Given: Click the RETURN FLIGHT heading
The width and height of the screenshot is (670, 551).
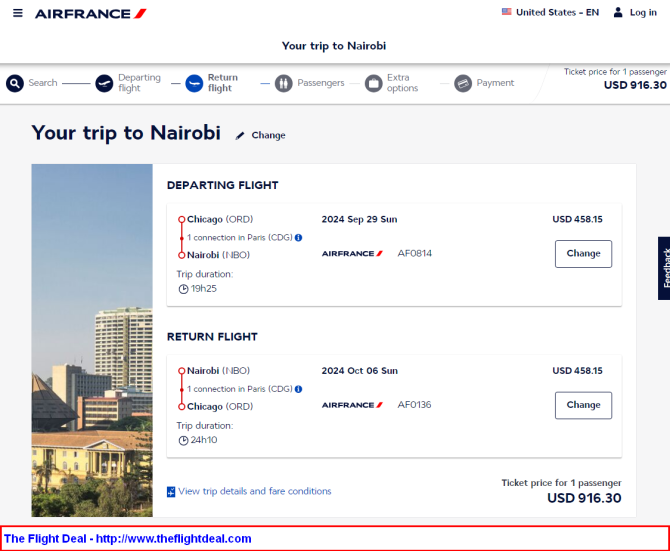Looking at the screenshot, I should (x=212, y=337).
